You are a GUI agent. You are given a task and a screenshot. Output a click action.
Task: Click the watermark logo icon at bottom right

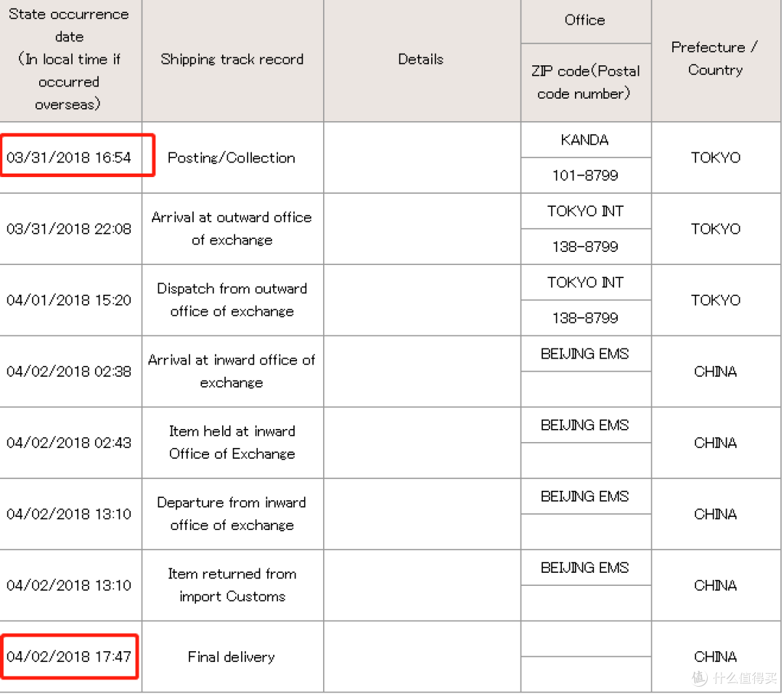pyautogui.click(x=700, y=677)
